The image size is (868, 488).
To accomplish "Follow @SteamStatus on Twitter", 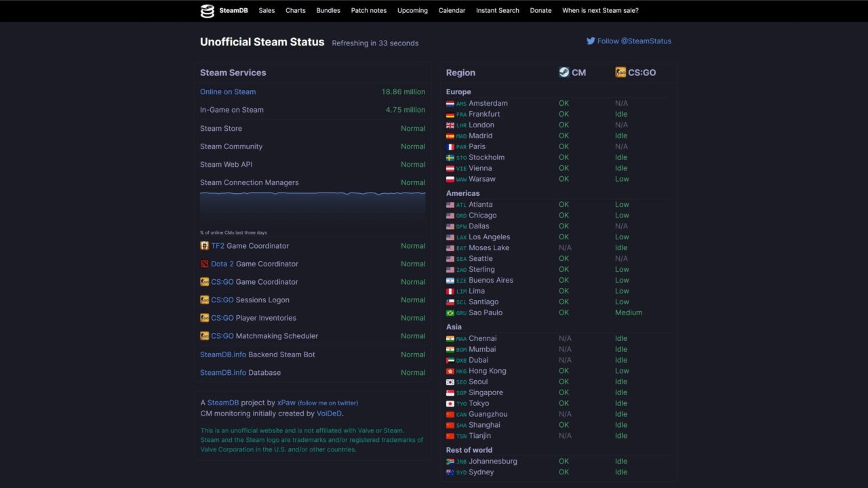I will pyautogui.click(x=634, y=41).
